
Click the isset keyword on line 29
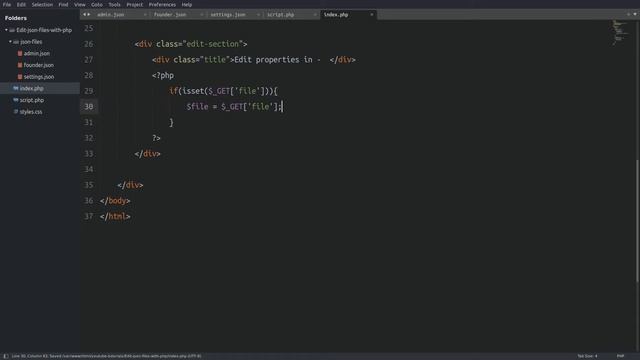(x=193, y=91)
